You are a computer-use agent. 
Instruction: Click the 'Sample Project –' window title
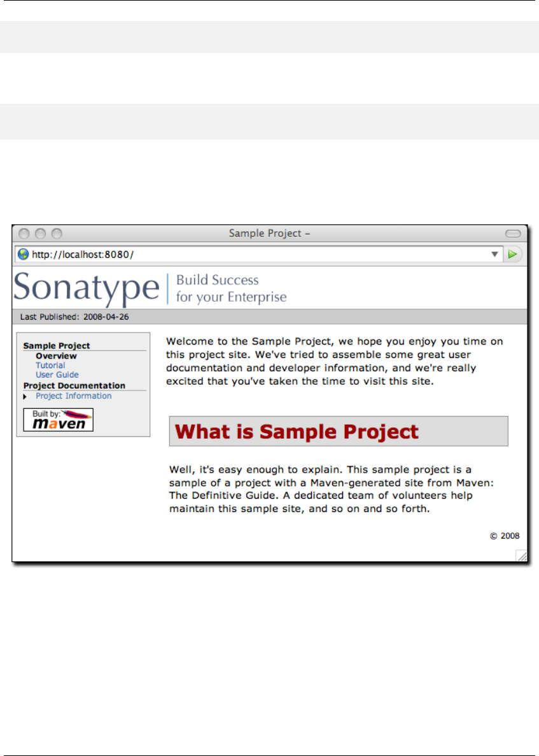(269, 233)
